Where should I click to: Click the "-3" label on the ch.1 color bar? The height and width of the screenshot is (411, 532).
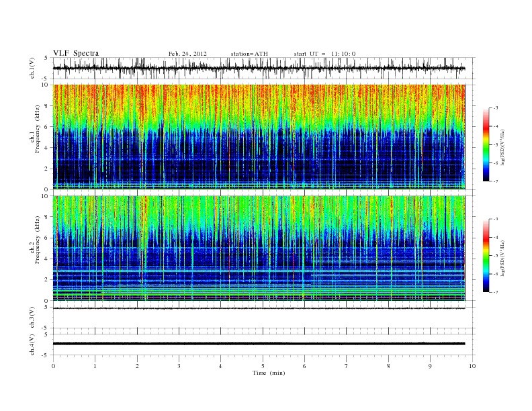tap(496, 108)
